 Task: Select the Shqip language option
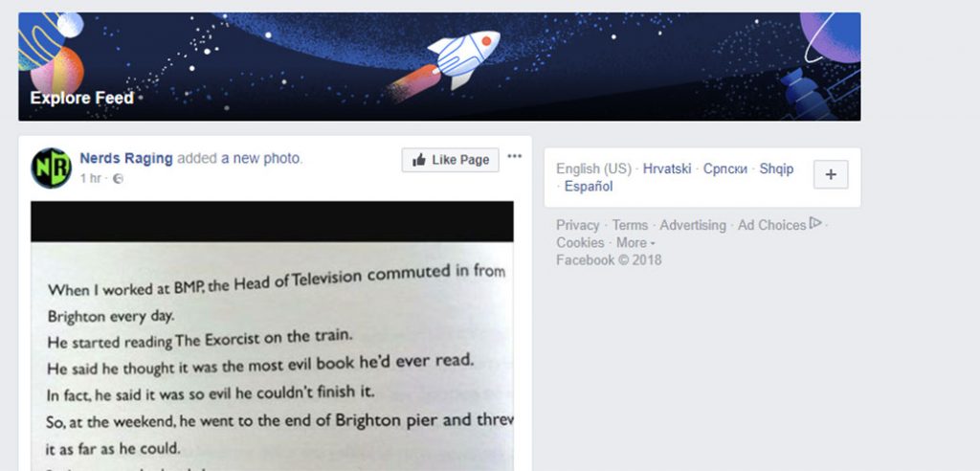[776, 168]
